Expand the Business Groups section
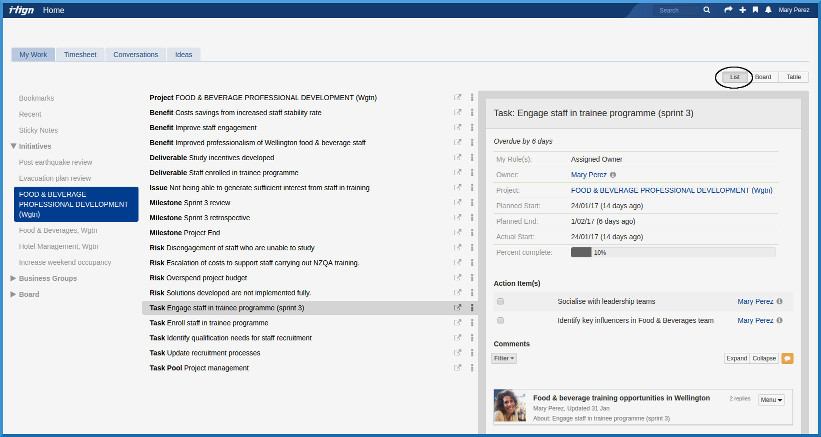This screenshot has width=821, height=437. 14,278
